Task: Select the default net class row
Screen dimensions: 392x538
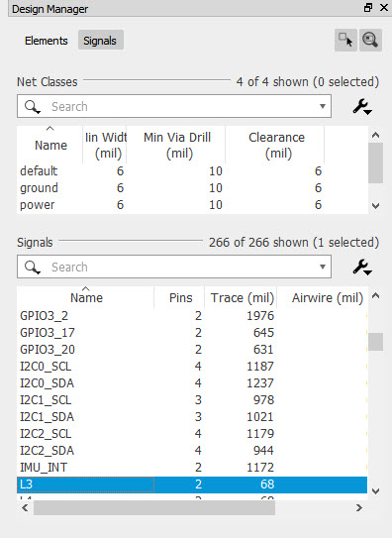Action: (x=192, y=170)
